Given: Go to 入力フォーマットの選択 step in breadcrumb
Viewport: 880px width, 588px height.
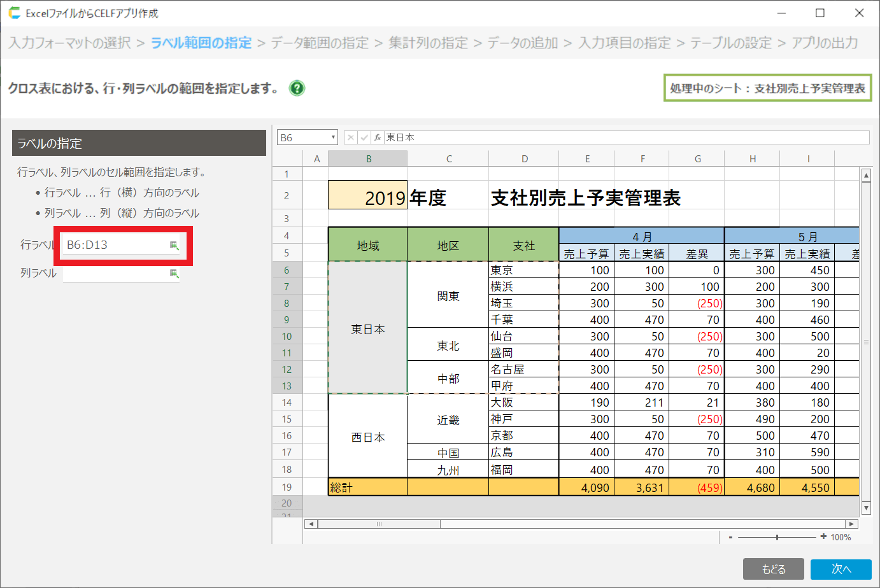Looking at the screenshot, I should point(70,43).
